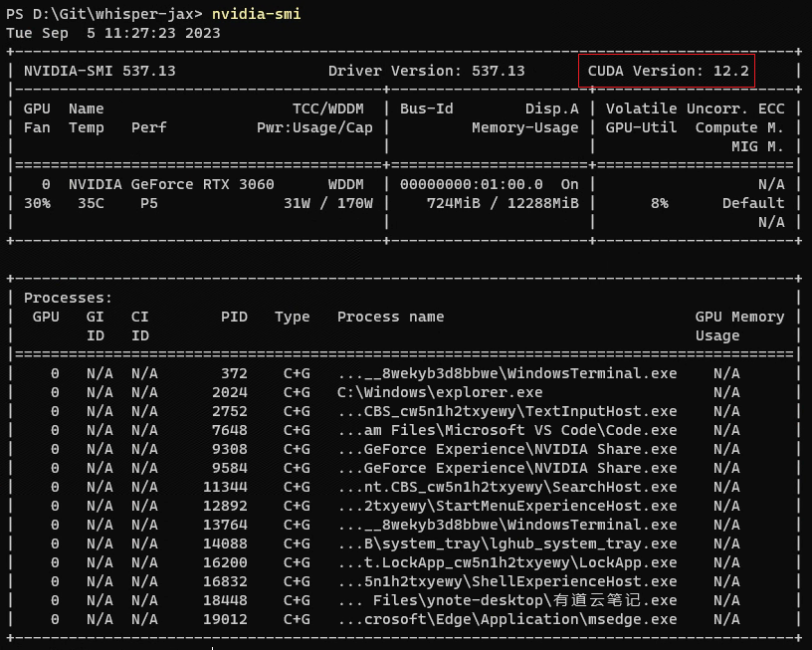Click the C+G type for PID 372
The image size is (812, 650).
(297, 374)
